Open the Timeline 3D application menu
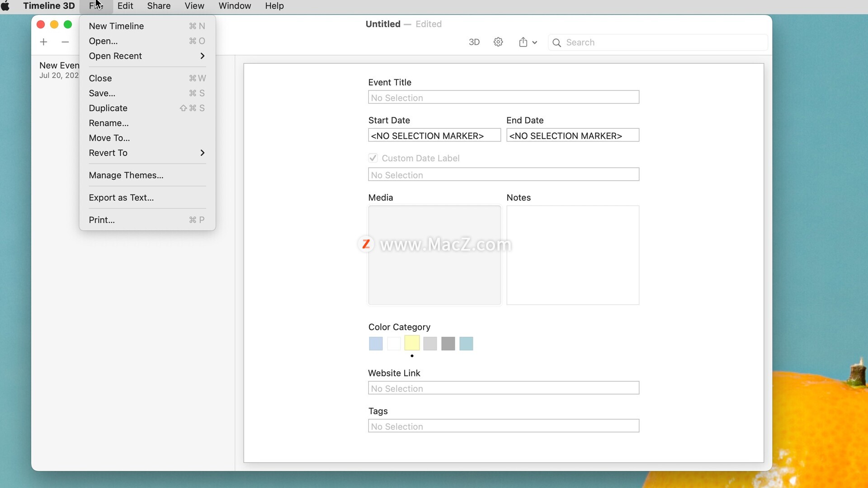This screenshot has width=868, height=488. [49, 6]
